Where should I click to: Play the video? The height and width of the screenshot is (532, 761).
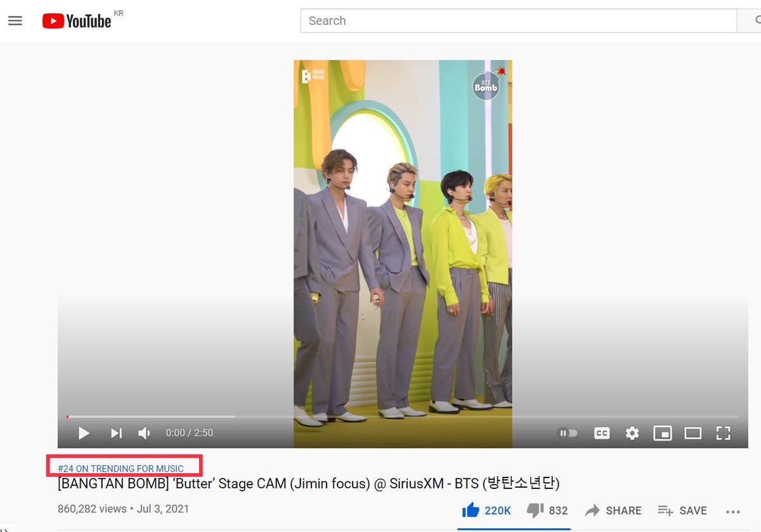click(84, 433)
